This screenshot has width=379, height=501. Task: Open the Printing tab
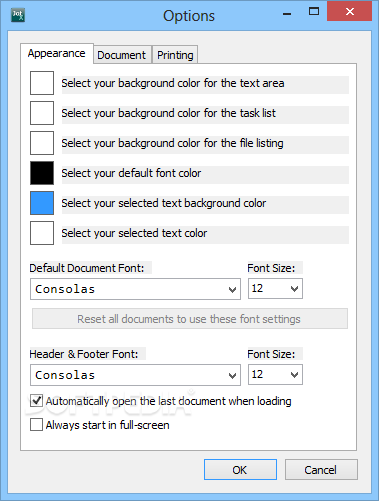pos(175,55)
